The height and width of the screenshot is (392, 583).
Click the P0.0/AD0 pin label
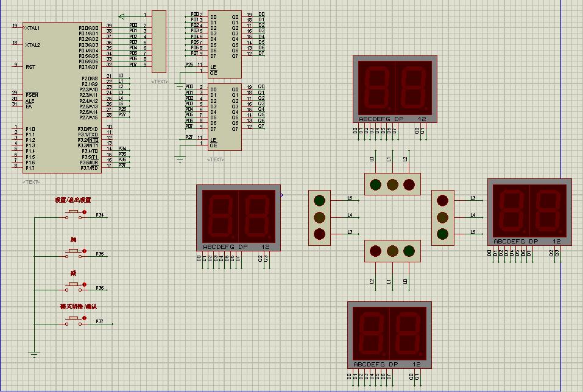[x=88, y=28]
